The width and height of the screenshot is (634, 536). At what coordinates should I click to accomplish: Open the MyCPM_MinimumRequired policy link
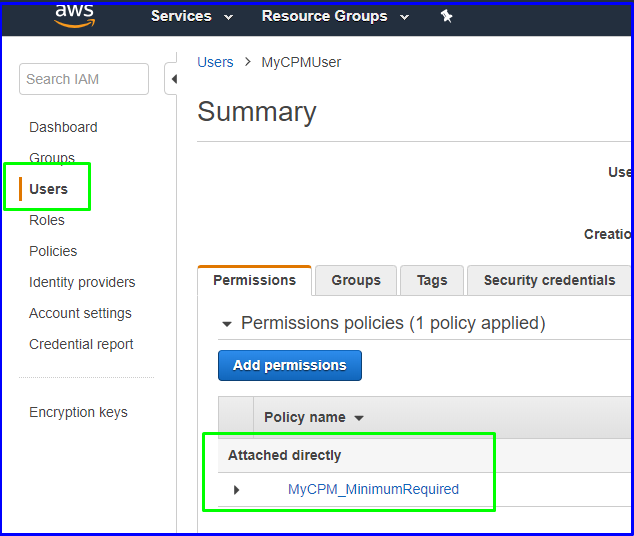click(x=373, y=489)
